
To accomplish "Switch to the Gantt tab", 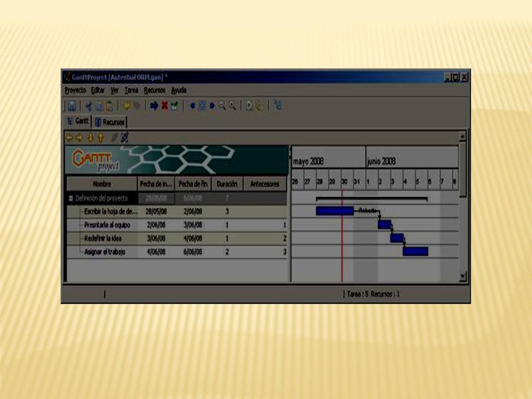I will [78, 121].
